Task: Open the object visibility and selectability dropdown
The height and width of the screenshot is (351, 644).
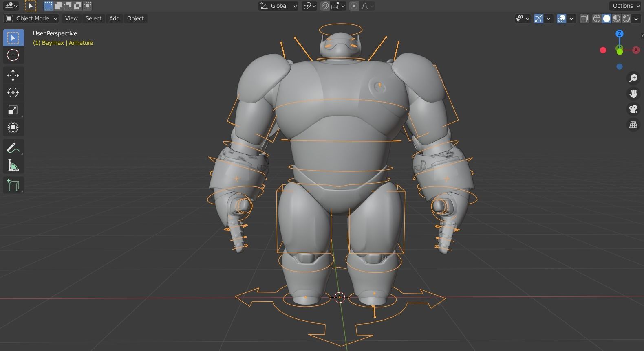Action: click(x=523, y=18)
